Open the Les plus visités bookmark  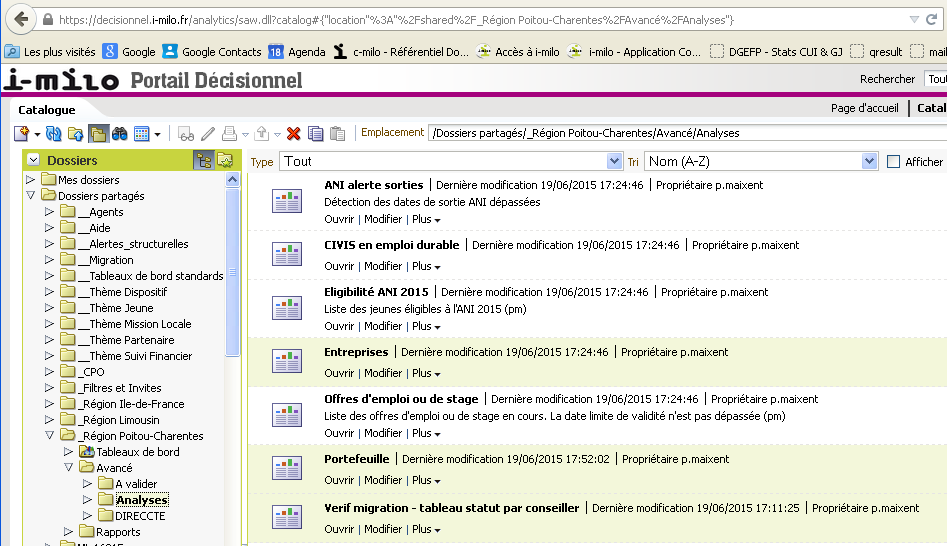click(x=50, y=52)
